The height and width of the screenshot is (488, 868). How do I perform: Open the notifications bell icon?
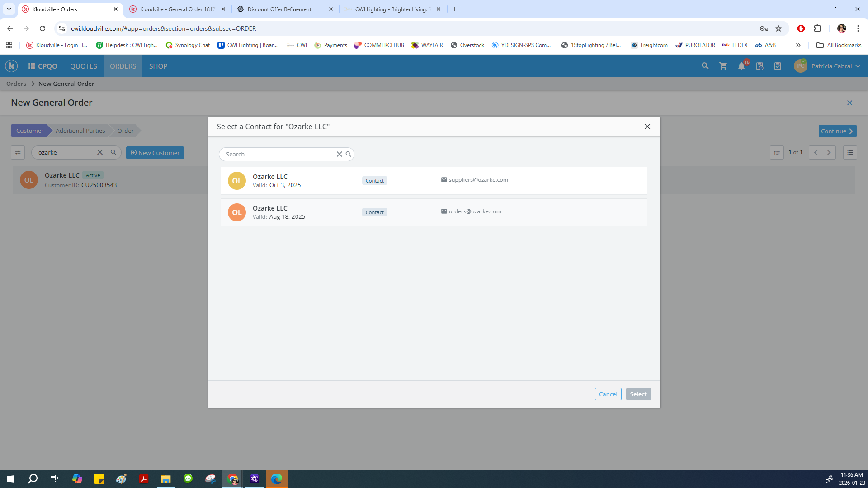coord(741,66)
